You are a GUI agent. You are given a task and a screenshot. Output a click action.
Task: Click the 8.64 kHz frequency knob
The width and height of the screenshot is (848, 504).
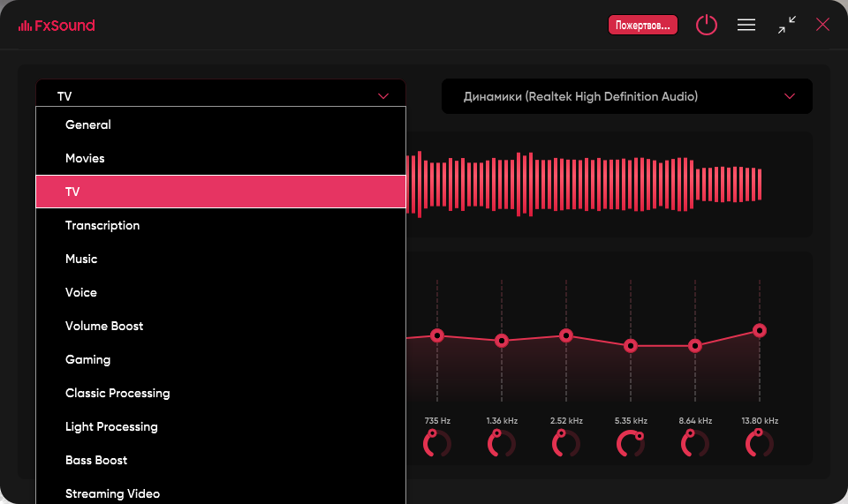(x=695, y=443)
